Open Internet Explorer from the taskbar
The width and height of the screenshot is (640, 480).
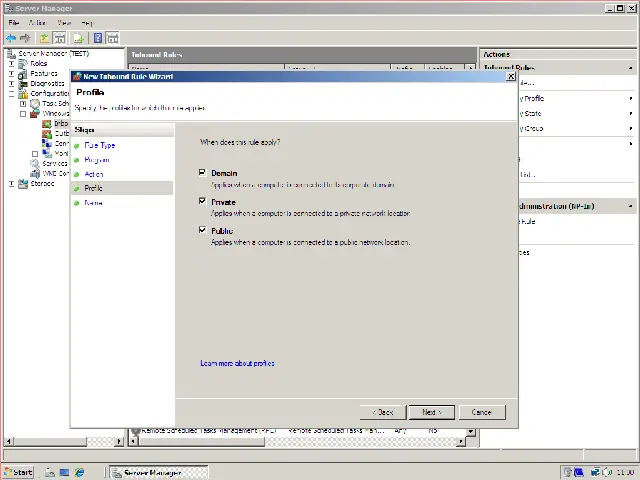(x=79, y=472)
